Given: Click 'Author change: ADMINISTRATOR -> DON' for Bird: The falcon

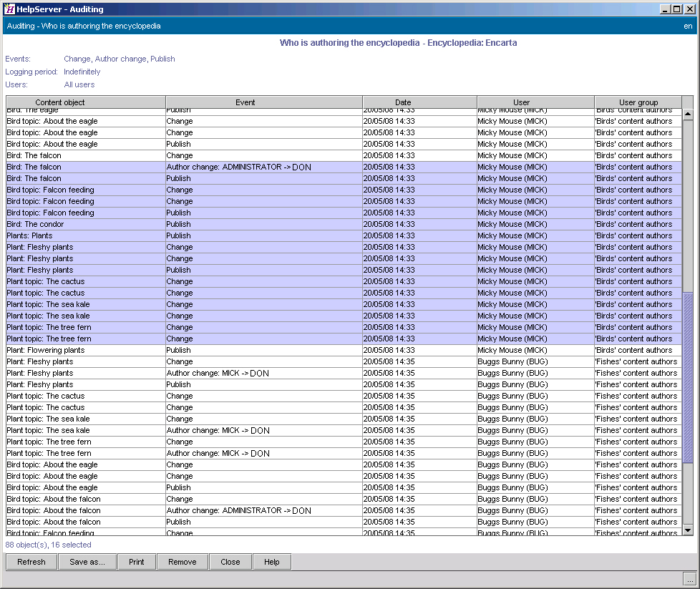Looking at the screenshot, I should pos(239,167).
